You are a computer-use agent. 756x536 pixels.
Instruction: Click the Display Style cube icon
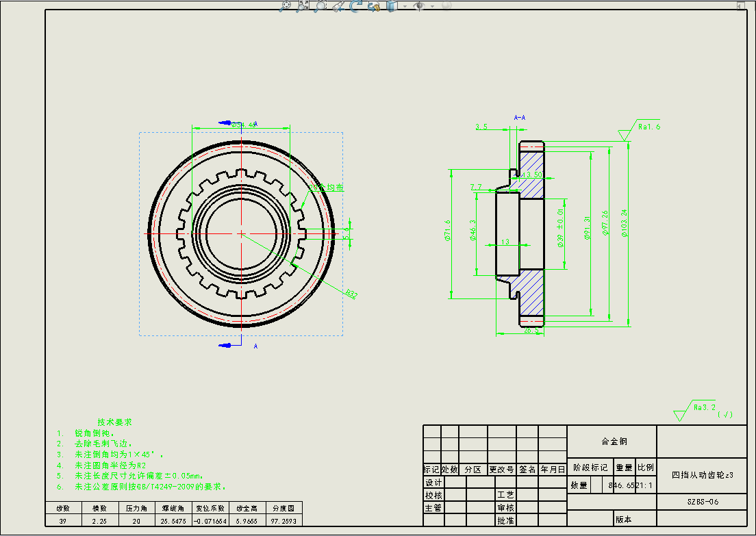coord(392,5)
